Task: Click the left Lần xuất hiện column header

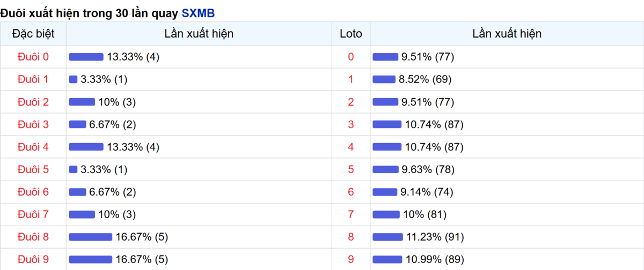Action: tap(199, 34)
